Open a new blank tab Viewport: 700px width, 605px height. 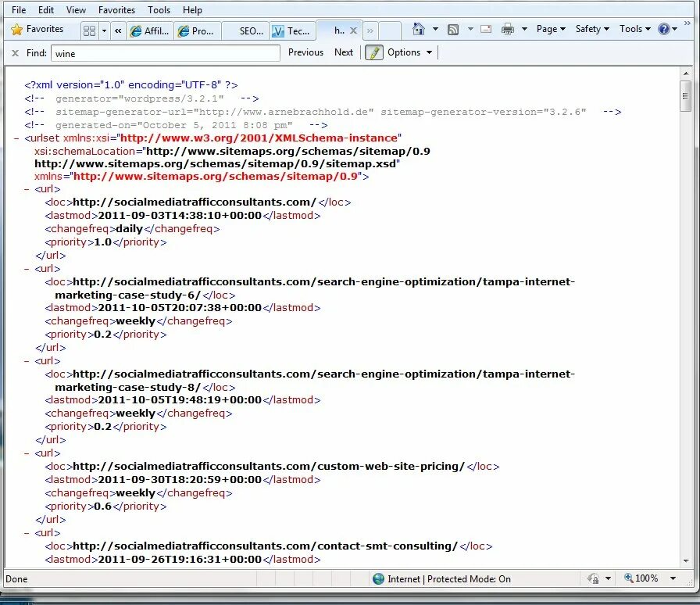[390, 30]
